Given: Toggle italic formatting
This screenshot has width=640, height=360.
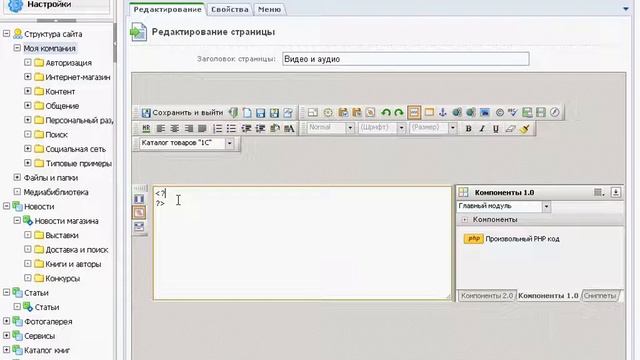Looking at the screenshot, I should 482,129.
